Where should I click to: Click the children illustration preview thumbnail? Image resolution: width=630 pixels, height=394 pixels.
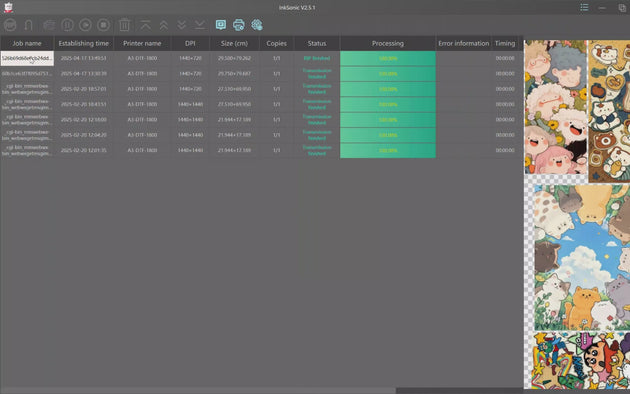tap(556, 107)
